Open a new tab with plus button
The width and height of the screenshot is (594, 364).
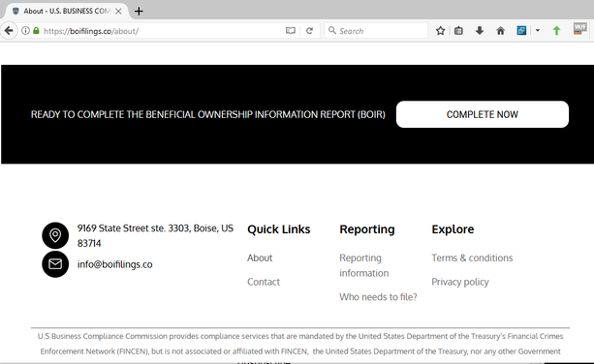click(139, 12)
